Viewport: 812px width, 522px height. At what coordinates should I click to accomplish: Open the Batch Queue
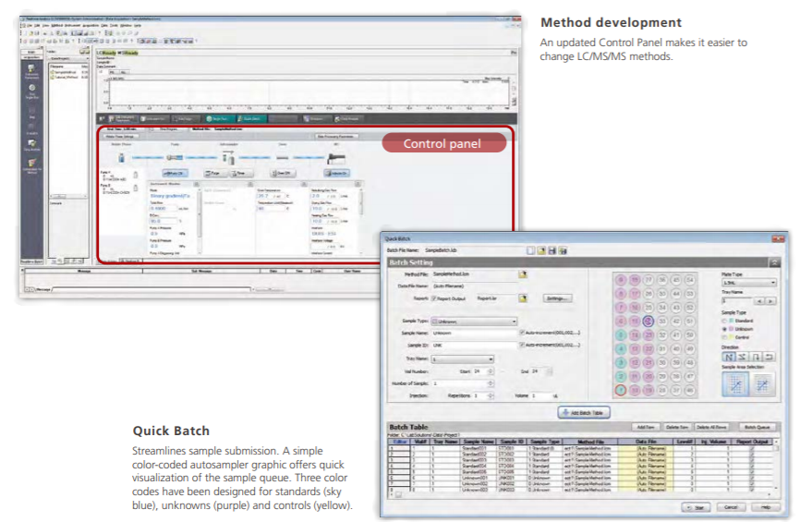[x=757, y=427]
